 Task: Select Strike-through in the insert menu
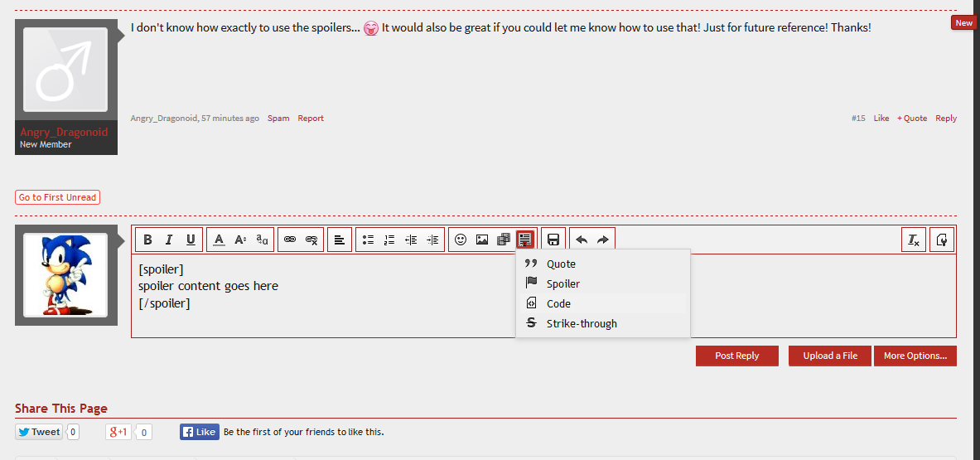point(581,323)
